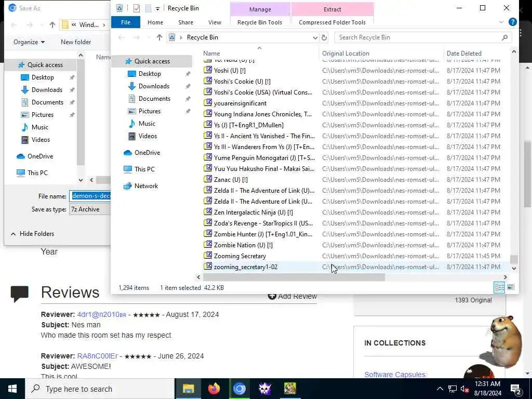Open Documents in Recycle Bin navigation pane
The image size is (532, 399).
[154, 99]
